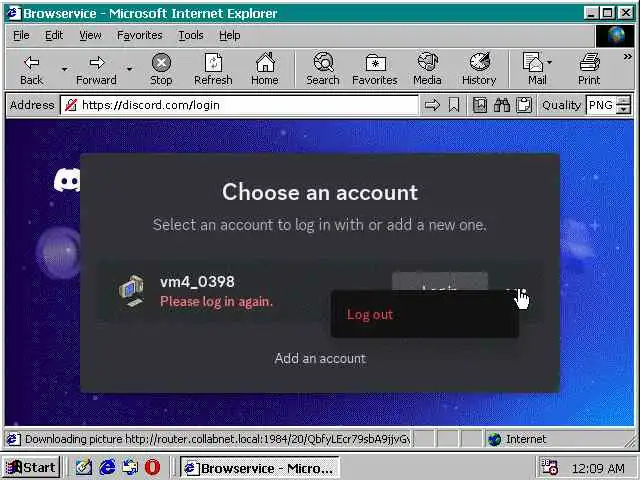Launch Internet Explorer from quick launch

click(x=107, y=467)
